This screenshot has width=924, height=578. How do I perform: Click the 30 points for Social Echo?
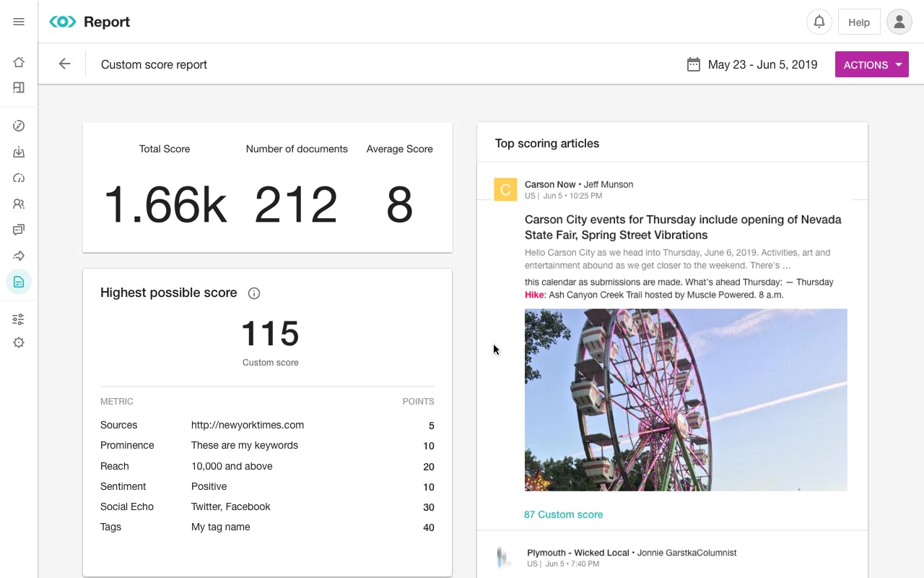[x=429, y=507]
